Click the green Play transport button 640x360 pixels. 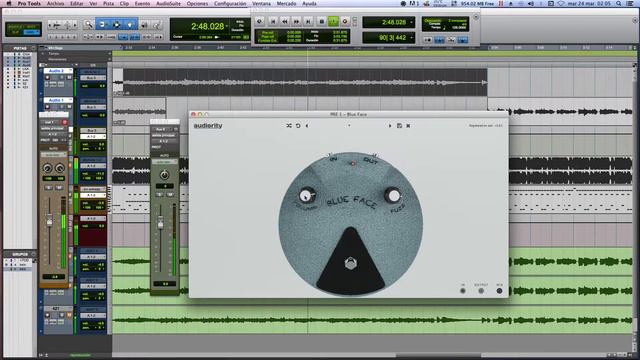(333, 22)
